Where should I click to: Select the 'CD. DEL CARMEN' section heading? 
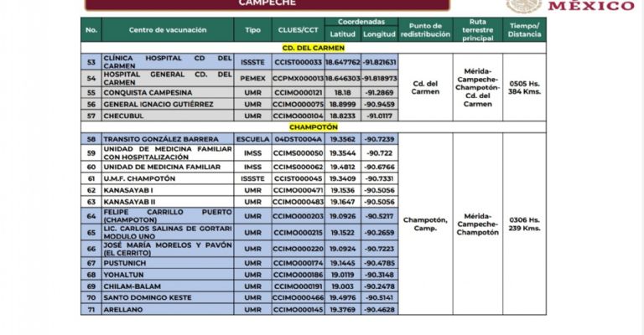(314, 48)
